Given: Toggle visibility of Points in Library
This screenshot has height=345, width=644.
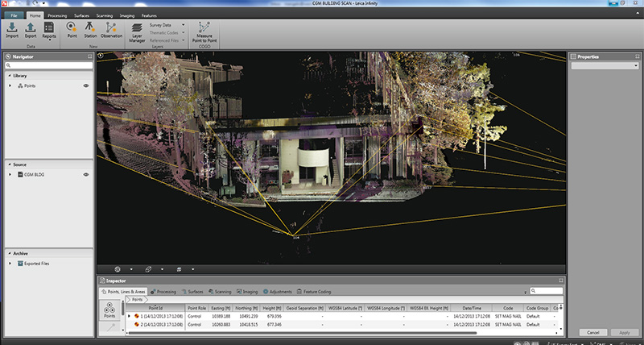Looking at the screenshot, I should click(x=85, y=85).
